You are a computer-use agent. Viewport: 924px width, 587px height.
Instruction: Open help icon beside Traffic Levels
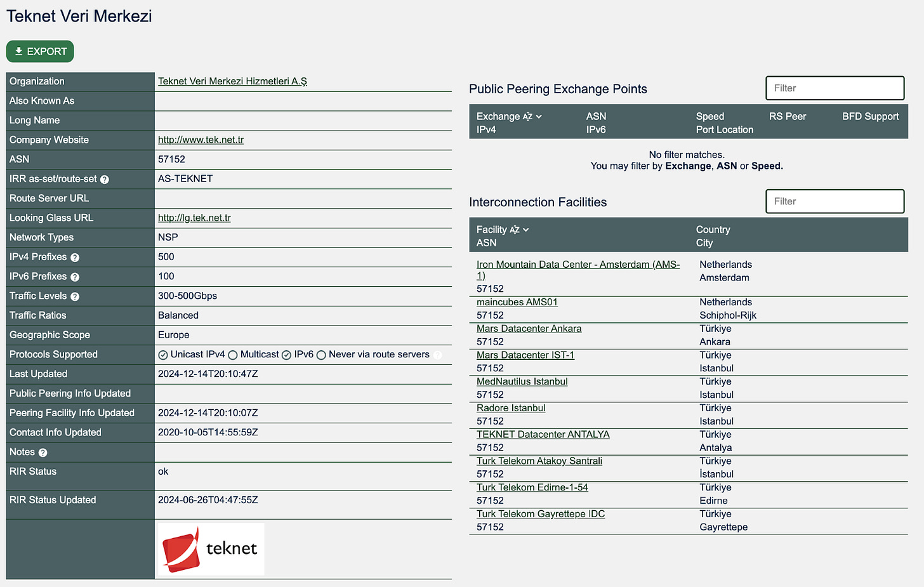(x=75, y=297)
